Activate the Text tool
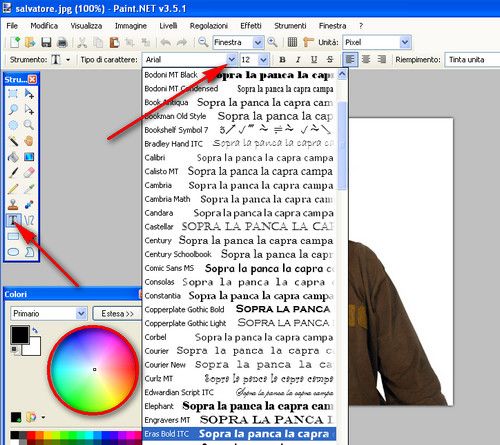 point(13,220)
